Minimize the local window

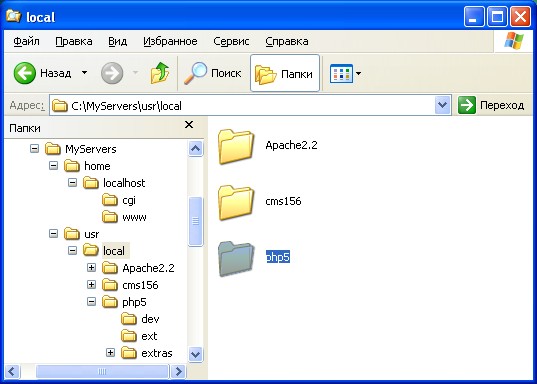pos(474,16)
